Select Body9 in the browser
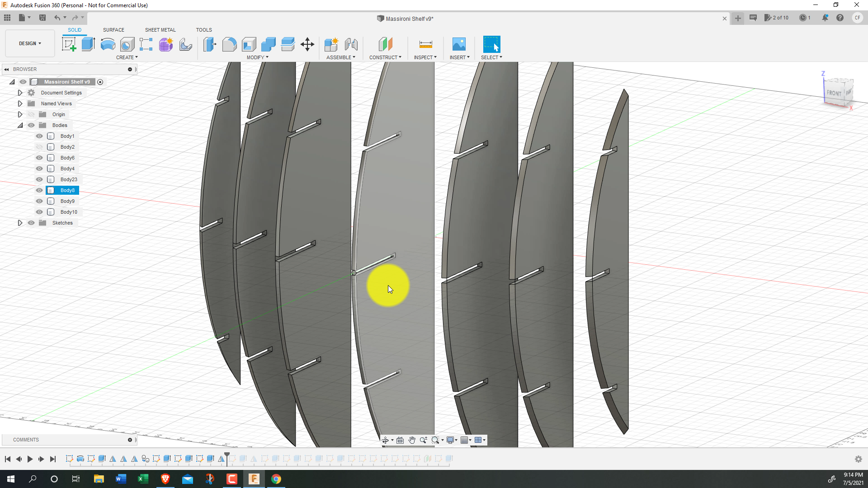The width and height of the screenshot is (868, 488). 67,201
